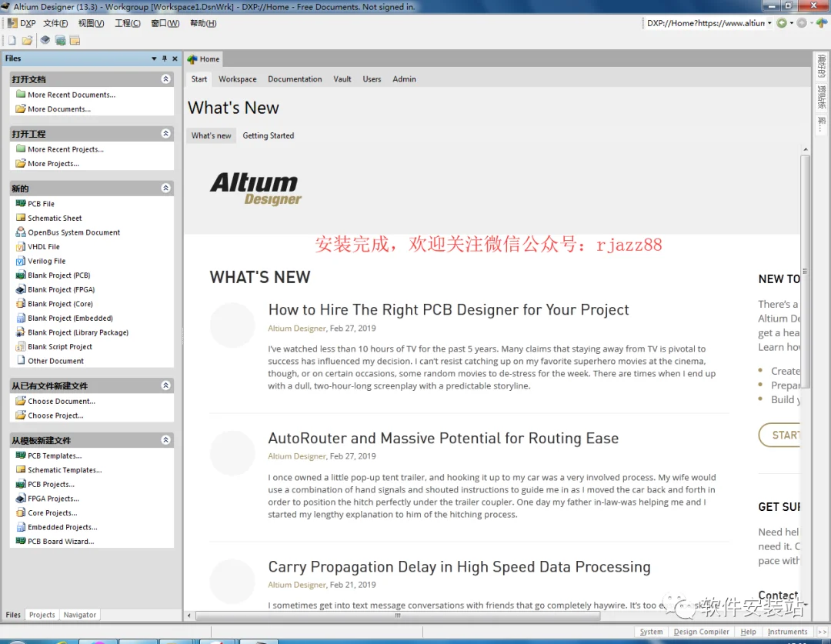The height and width of the screenshot is (644, 831).
Task: Collapse the 打开工程 section
Action: tap(166, 134)
